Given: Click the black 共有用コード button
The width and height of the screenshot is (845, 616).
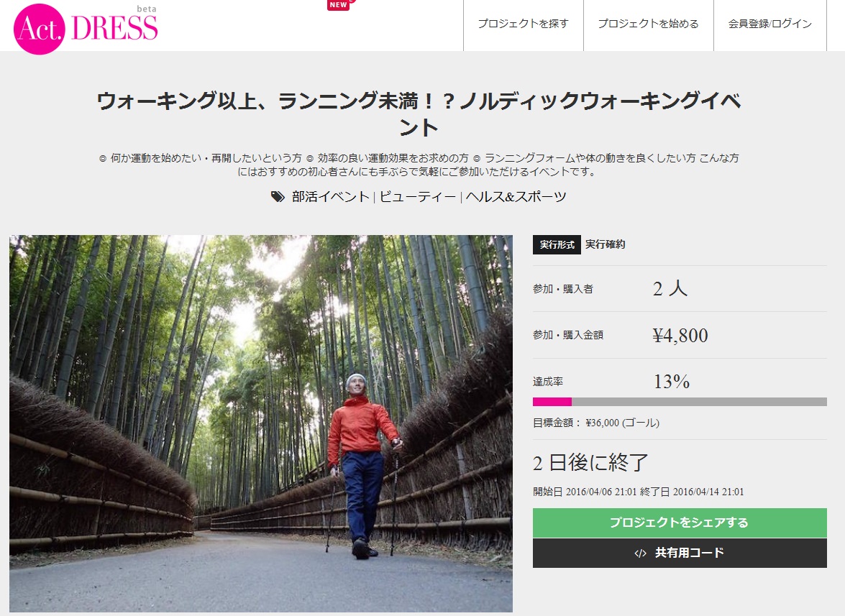Looking at the screenshot, I should click(x=680, y=553).
